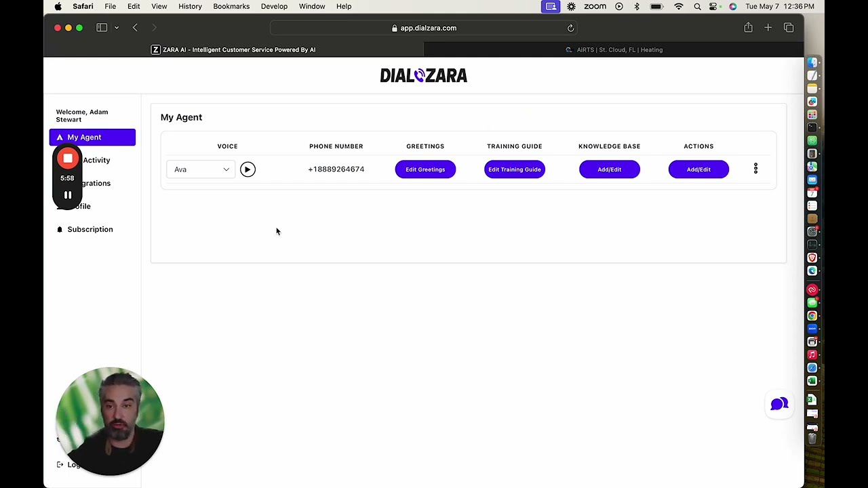Add or edit the Knowledge Base
Viewport: 868px width, 488px height.
click(x=610, y=169)
